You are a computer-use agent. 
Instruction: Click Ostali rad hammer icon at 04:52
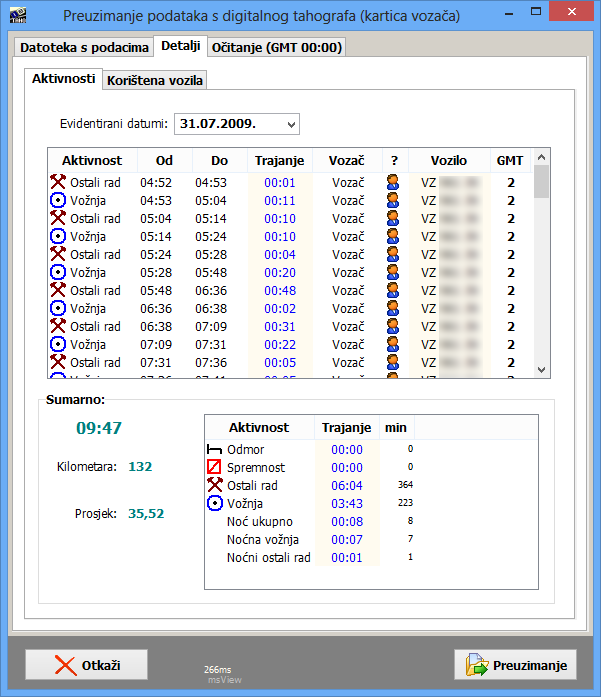coord(58,182)
